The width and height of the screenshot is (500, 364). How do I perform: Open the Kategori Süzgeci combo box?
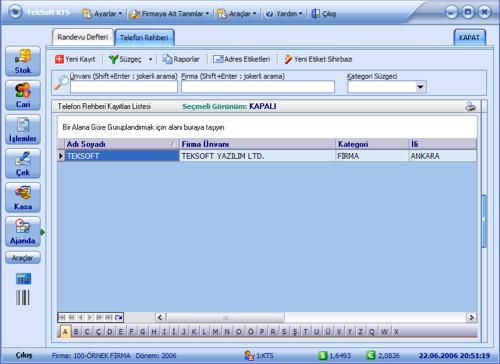387,87
